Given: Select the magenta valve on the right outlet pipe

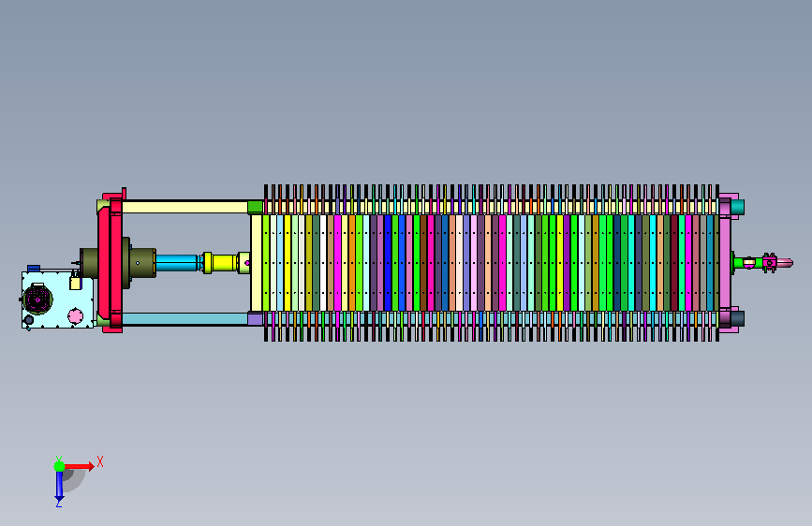Looking at the screenshot, I should 770,263.
